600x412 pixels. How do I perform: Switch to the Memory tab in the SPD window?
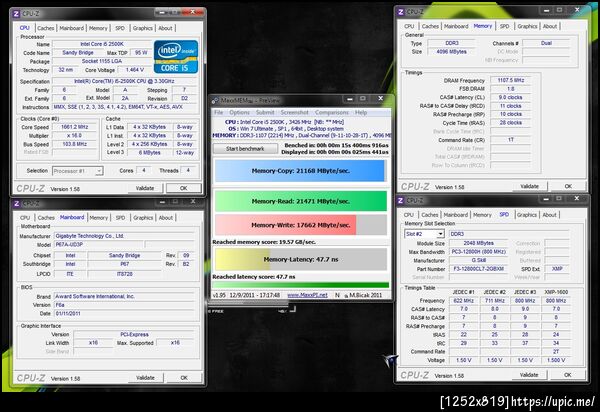click(482, 215)
